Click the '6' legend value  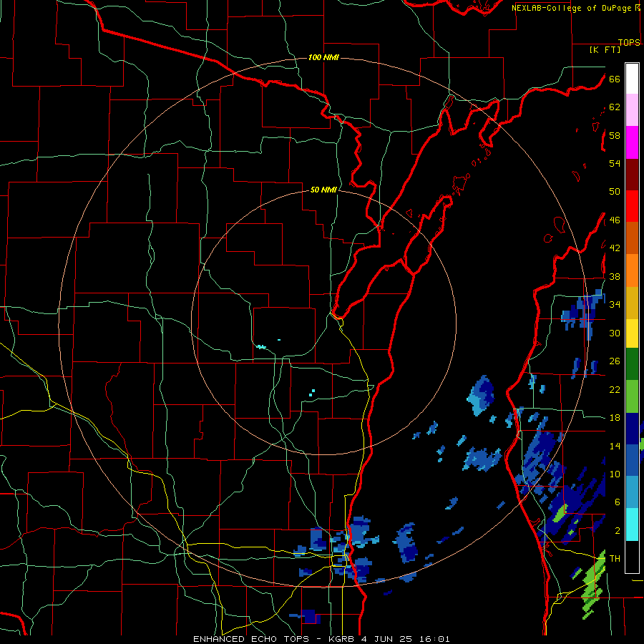tap(617, 502)
